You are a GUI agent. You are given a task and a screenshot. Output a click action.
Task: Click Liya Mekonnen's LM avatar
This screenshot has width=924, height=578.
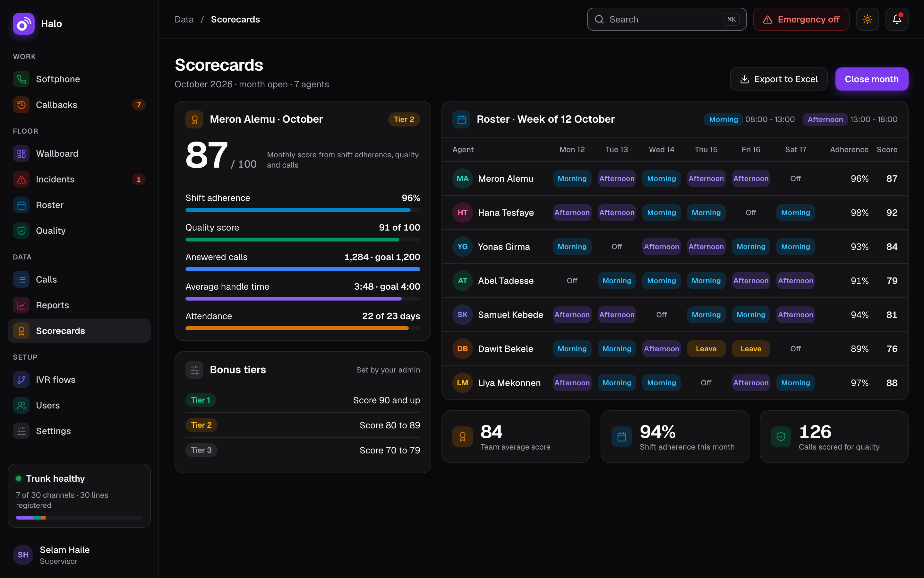pos(462,383)
